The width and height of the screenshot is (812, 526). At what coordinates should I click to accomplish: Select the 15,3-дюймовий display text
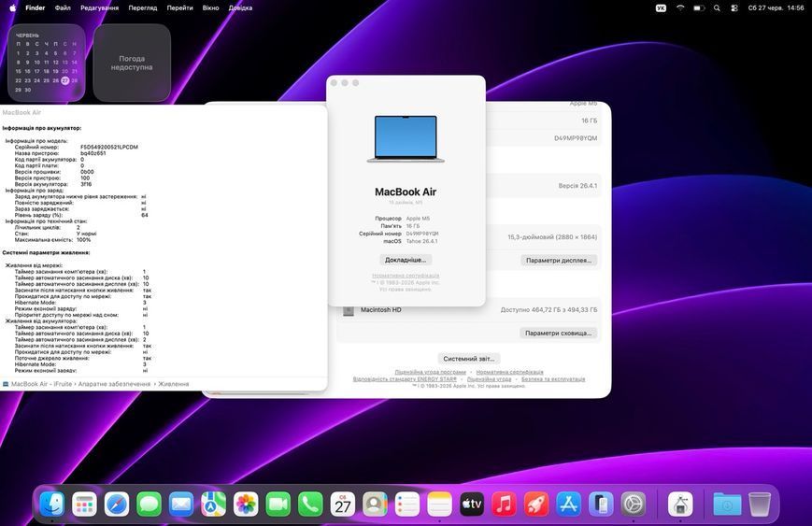(552, 237)
